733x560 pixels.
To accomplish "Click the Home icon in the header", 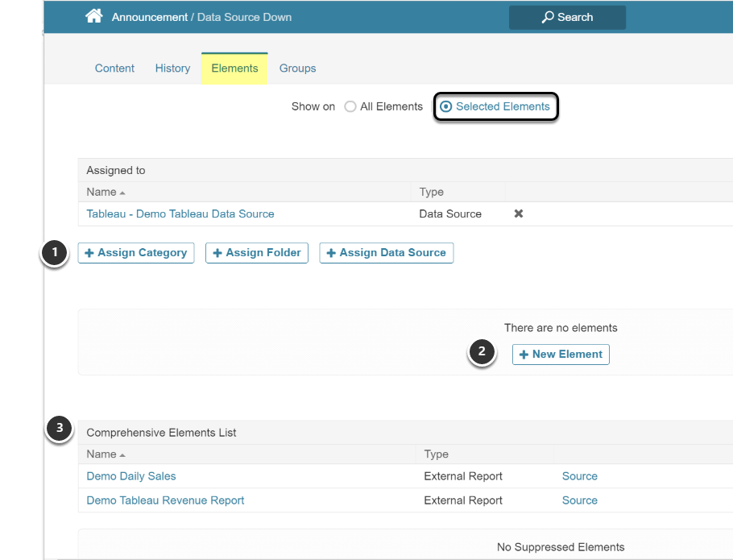I will (94, 16).
